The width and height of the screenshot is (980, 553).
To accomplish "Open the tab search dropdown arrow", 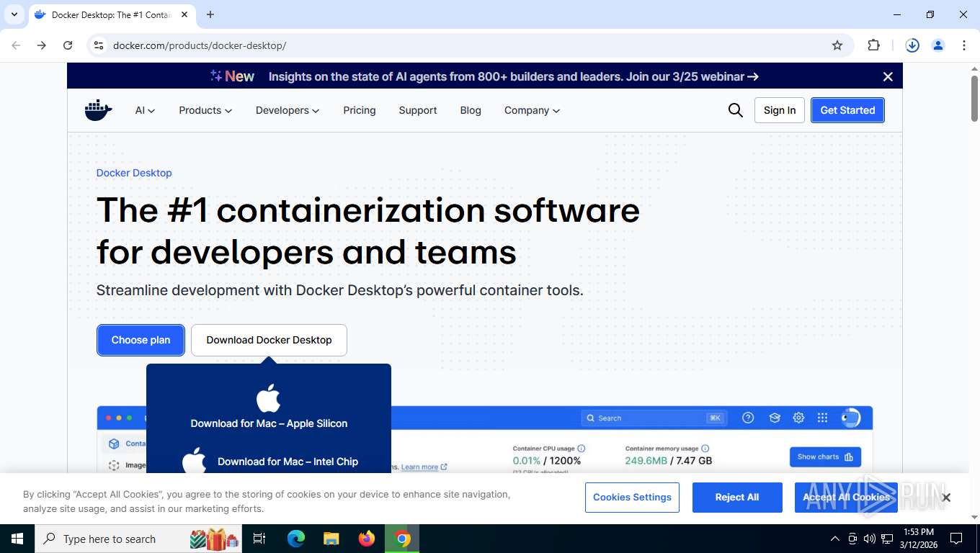I will coord(14,14).
